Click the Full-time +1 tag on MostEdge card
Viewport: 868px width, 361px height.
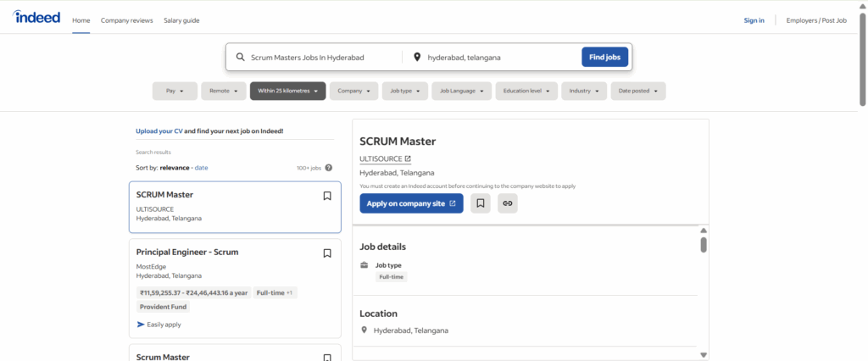[x=275, y=292]
